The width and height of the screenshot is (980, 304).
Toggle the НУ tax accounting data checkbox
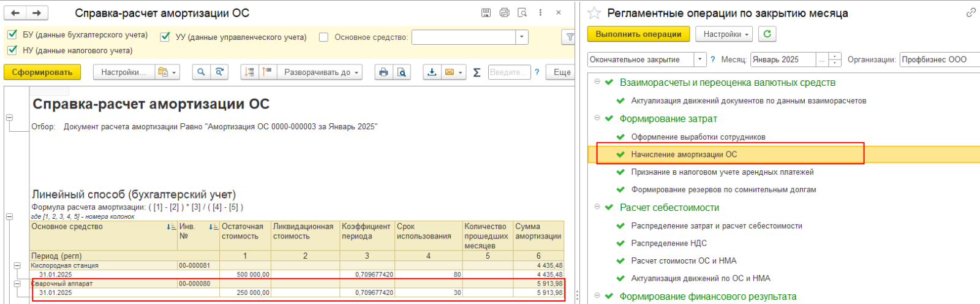(12, 50)
